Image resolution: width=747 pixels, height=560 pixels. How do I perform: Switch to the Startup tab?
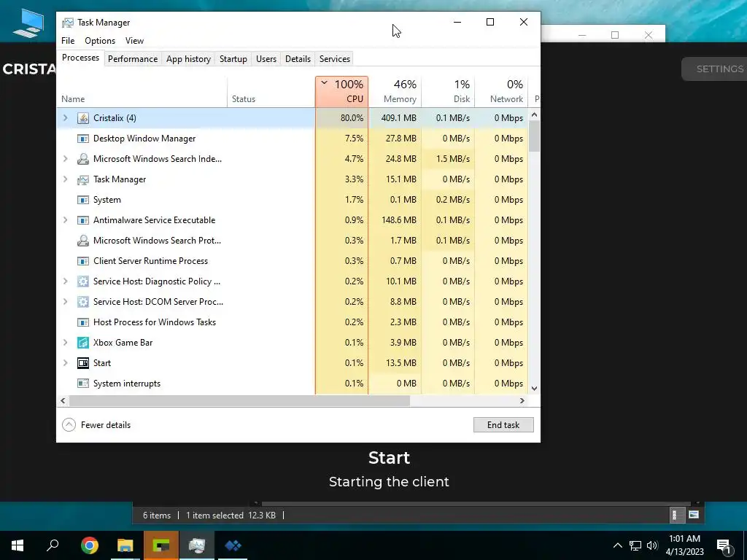click(233, 59)
